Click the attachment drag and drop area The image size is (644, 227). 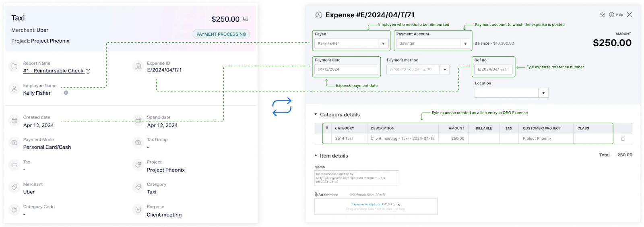pos(376,207)
